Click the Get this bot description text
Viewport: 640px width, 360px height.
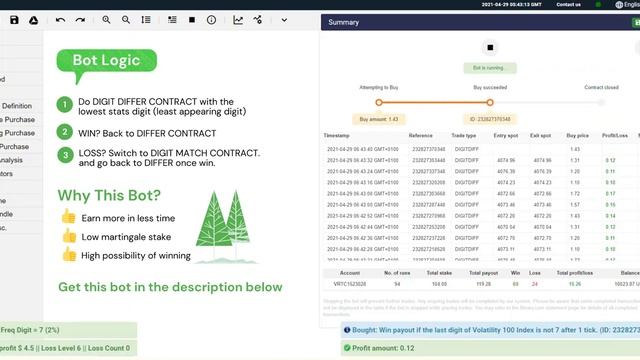coord(170,287)
